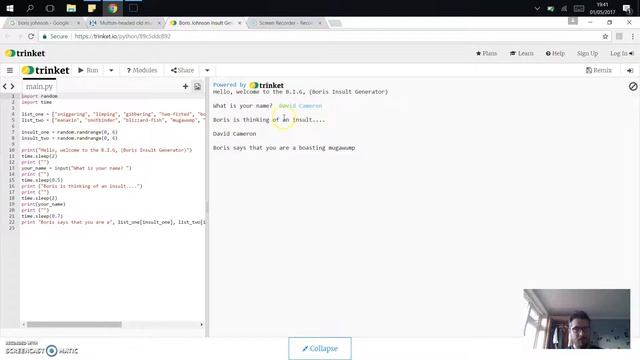Click the trinket logo in the site header

click(x=25, y=53)
